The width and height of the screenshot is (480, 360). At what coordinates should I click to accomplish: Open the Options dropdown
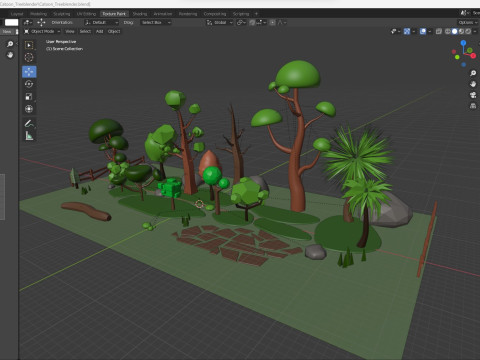point(468,22)
